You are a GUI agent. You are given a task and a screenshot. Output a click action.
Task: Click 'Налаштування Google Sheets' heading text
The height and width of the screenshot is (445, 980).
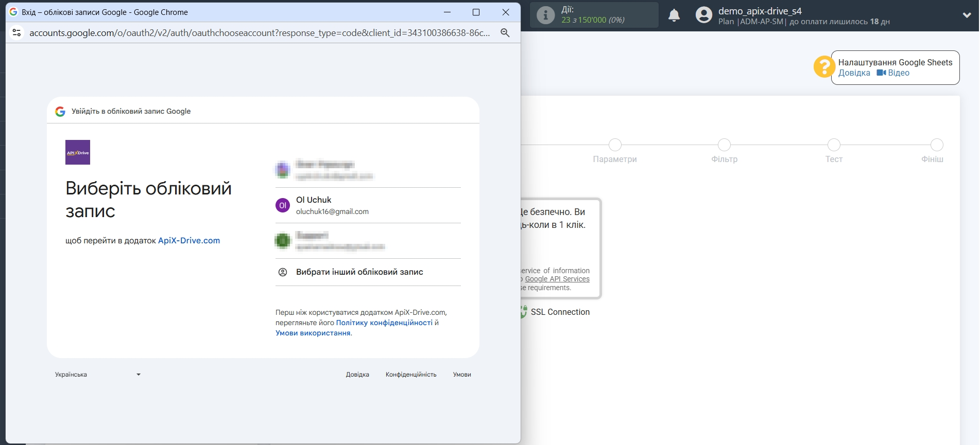point(895,62)
